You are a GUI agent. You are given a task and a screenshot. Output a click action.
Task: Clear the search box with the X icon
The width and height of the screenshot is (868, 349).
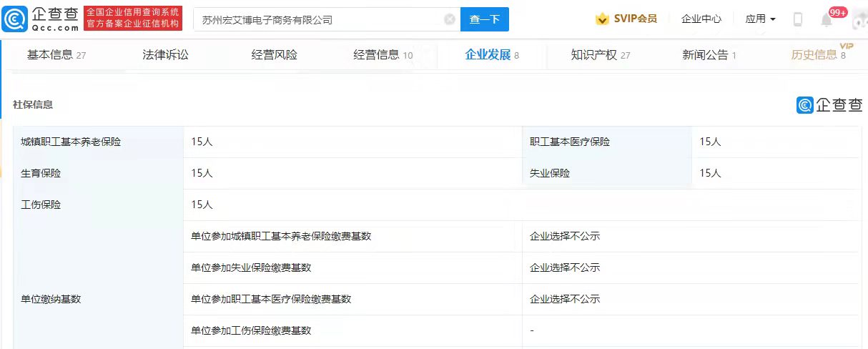click(450, 19)
